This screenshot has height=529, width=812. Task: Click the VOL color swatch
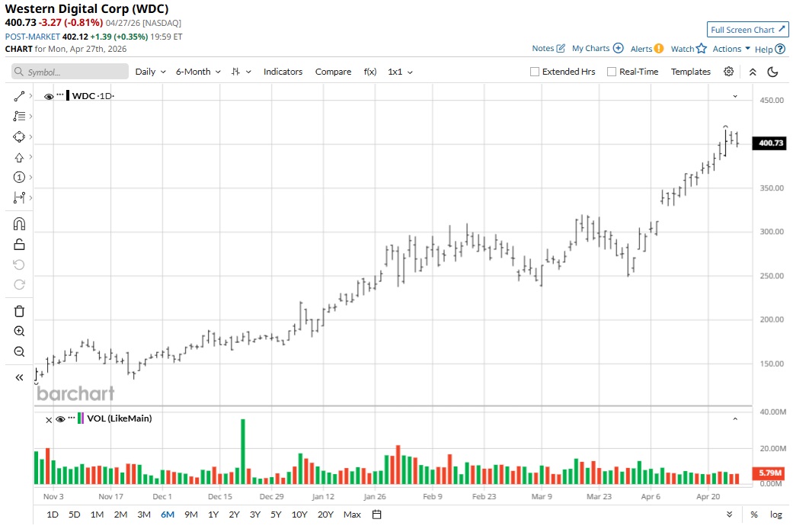click(x=80, y=418)
